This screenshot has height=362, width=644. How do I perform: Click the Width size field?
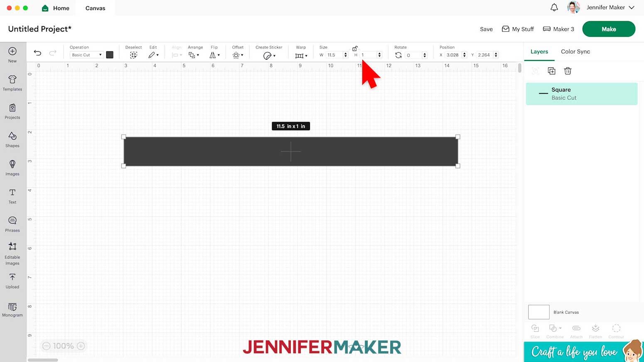(x=334, y=55)
